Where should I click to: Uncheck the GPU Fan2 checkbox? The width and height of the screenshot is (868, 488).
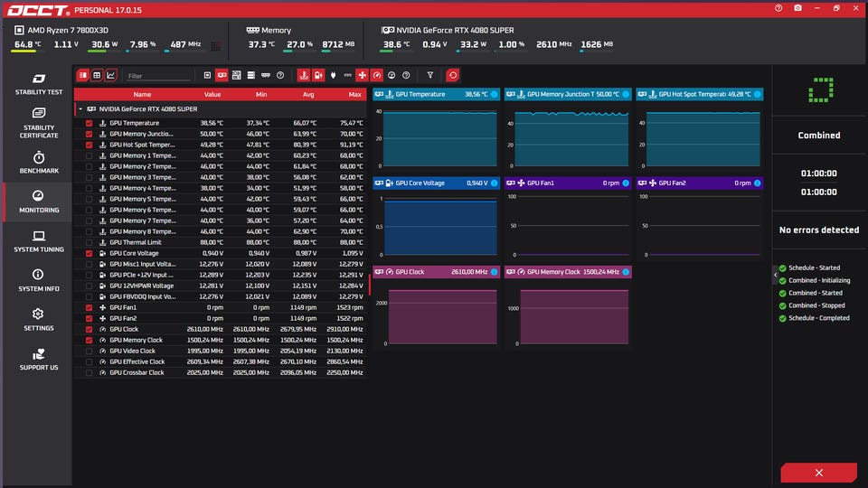[89, 319]
